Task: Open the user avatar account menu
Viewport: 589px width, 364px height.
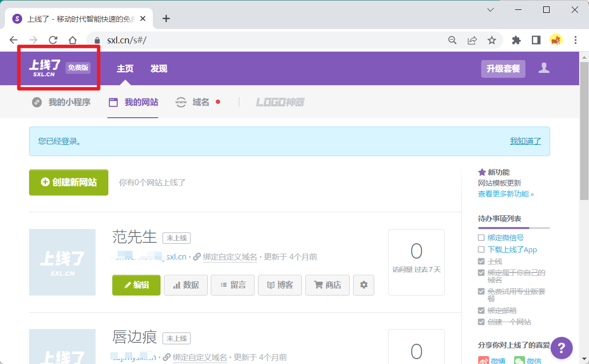Action: [544, 68]
